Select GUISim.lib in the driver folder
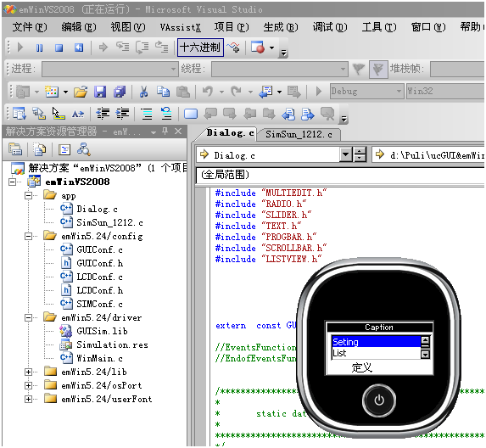The image size is (486, 448). coord(102,331)
